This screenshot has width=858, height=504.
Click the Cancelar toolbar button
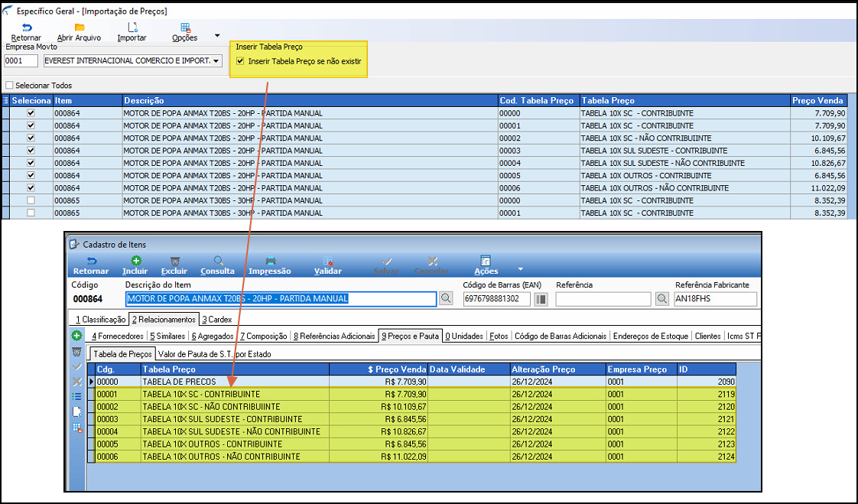pyautogui.click(x=432, y=265)
